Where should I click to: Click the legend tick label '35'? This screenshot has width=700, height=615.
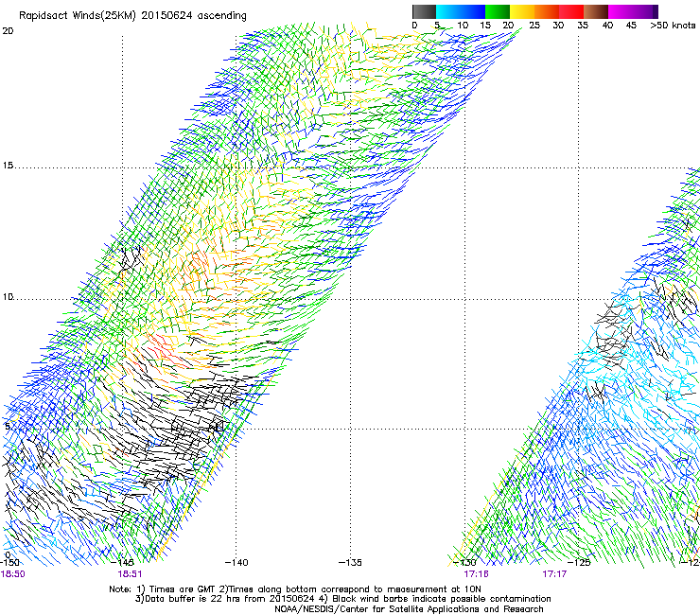tap(583, 26)
